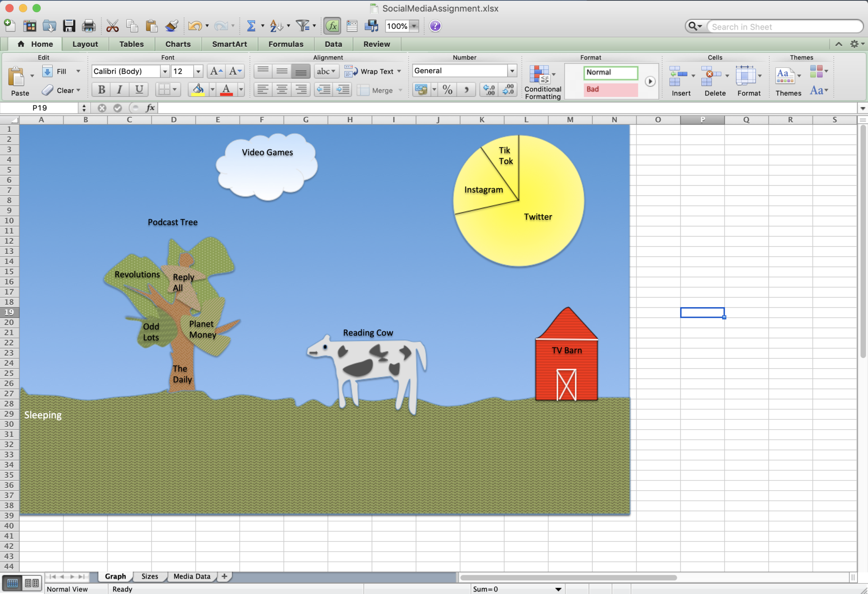This screenshot has height=594, width=868.
Task: Open the 100% zoom level dropdown
Action: (x=414, y=26)
